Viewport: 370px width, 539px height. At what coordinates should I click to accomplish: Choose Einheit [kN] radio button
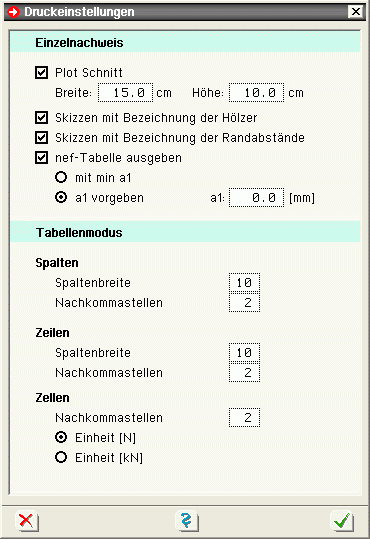[x=61, y=457]
